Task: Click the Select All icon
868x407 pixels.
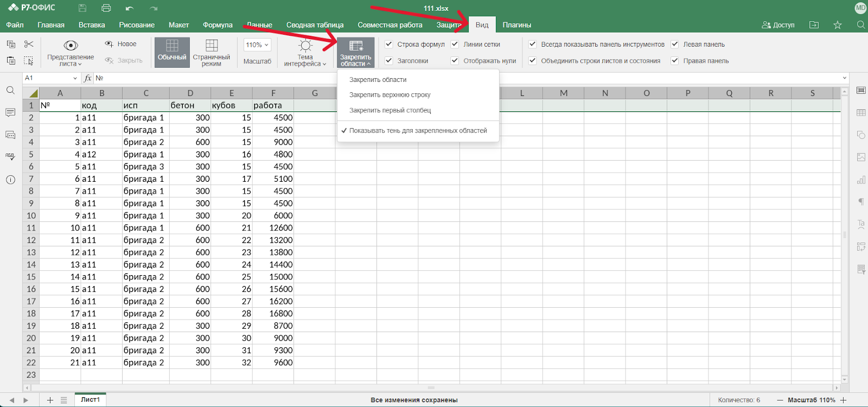Action: tap(29, 61)
